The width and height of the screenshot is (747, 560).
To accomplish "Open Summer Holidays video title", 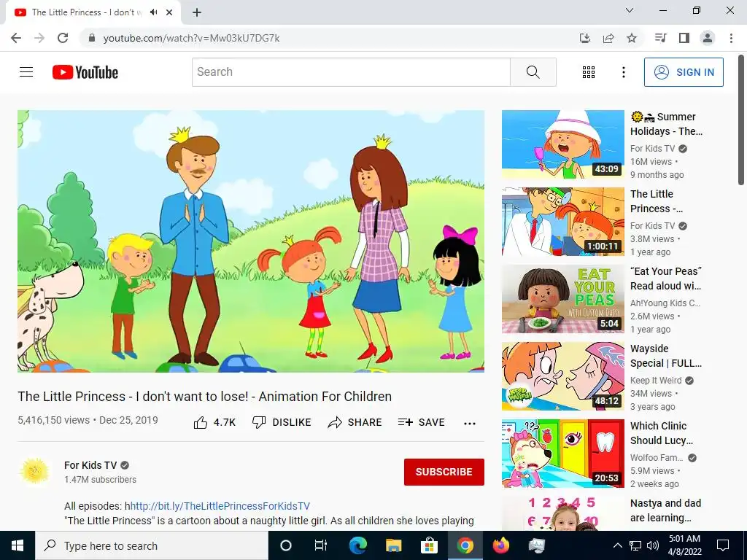I will [666, 124].
